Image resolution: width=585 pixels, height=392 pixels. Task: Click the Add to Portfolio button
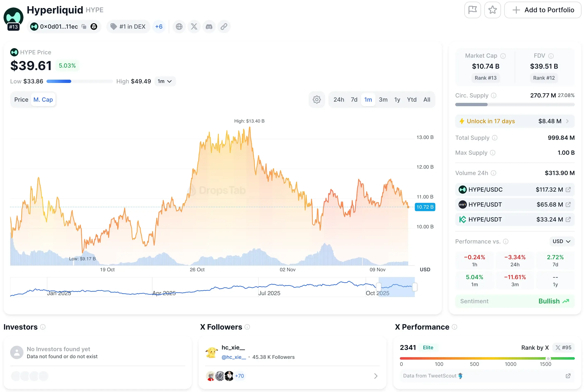(x=543, y=10)
